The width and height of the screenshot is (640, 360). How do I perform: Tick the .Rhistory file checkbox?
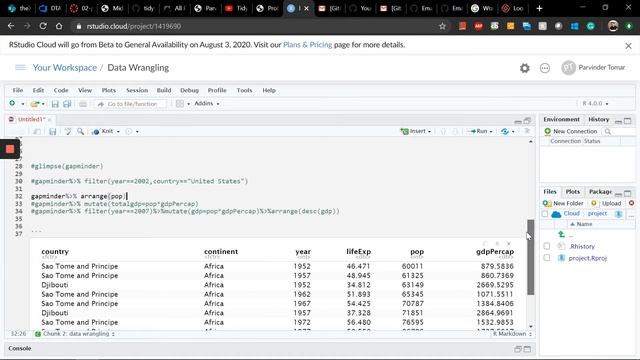tap(547, 246)
